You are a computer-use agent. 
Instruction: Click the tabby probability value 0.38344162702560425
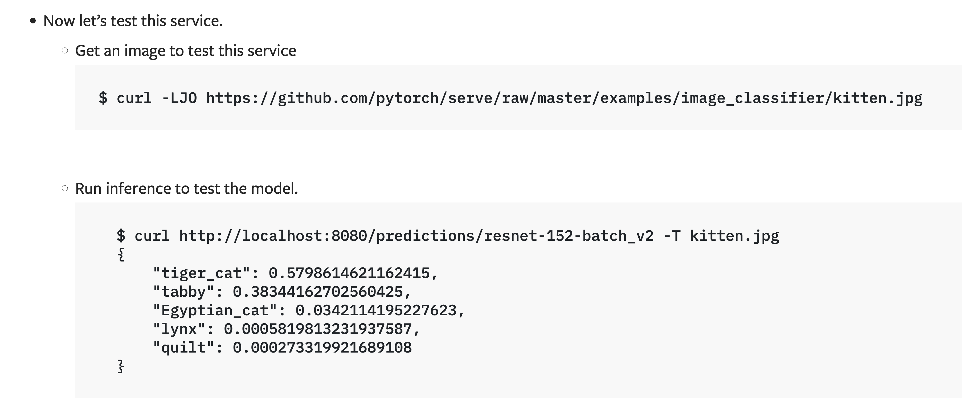tap(318, 292)
